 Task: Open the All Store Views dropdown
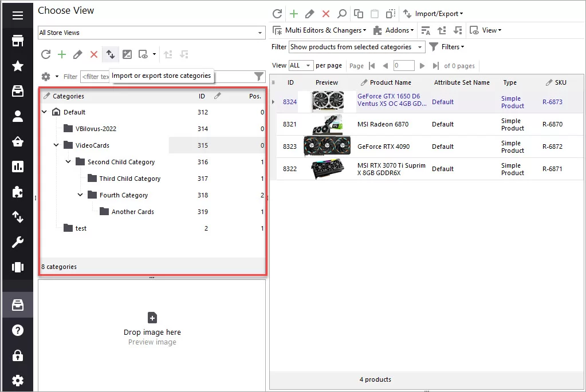point(151,33)
